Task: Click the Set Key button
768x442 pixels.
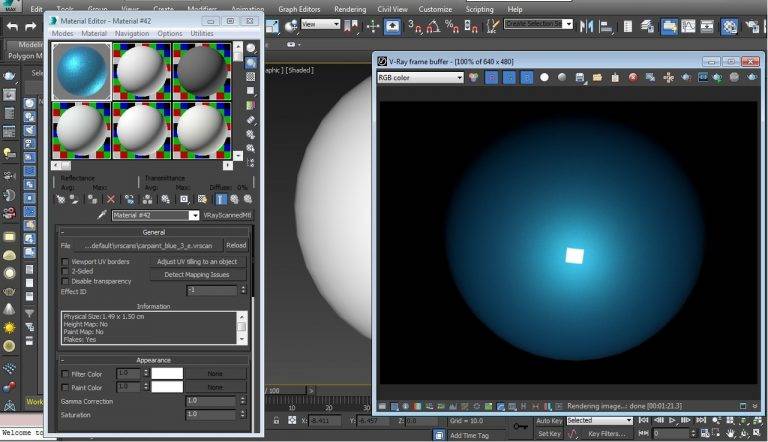Action: point(549,434)
